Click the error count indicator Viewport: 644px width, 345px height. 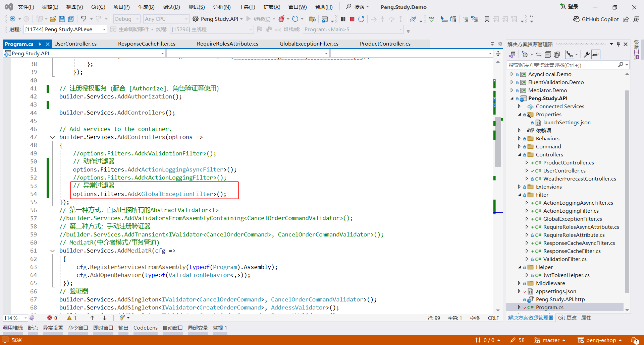pos(52,318)
